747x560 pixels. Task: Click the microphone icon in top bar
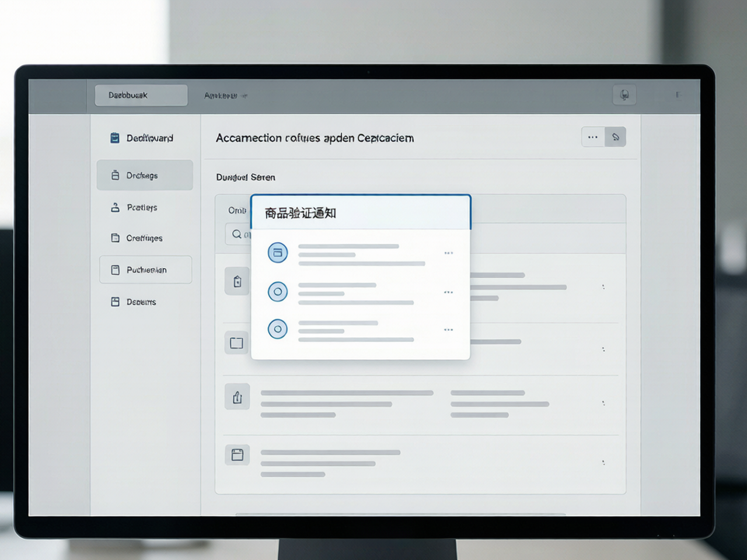pyautogui.click(x=624, y=95)
